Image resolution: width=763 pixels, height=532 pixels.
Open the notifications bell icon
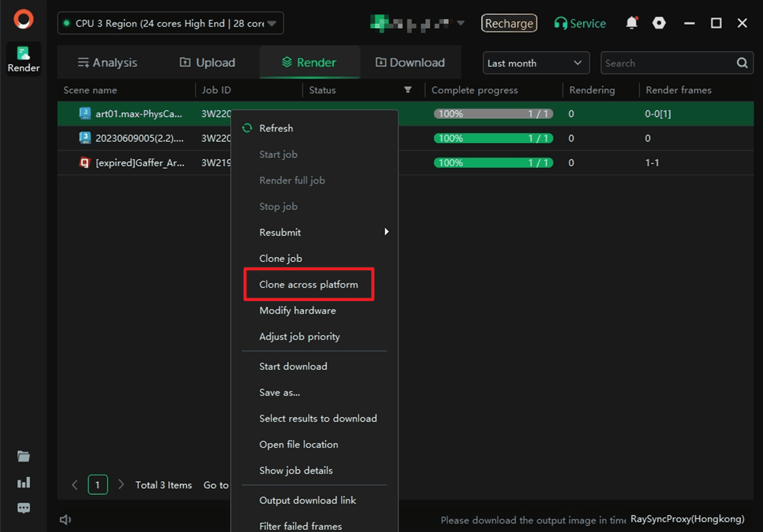tap(631, 23)
